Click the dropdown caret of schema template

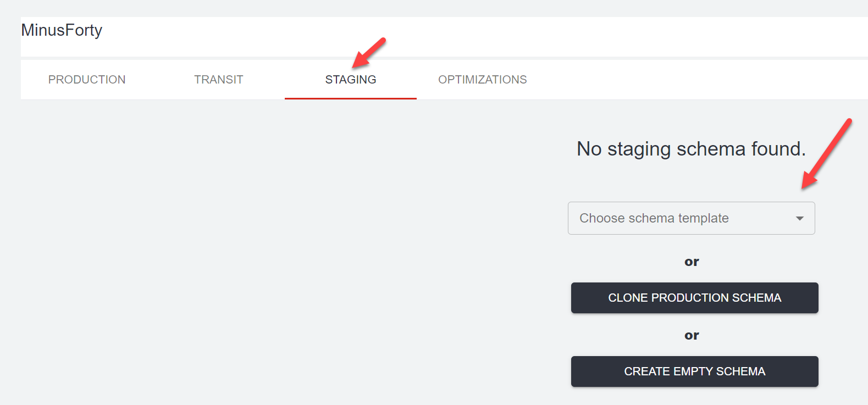point(800,219)
